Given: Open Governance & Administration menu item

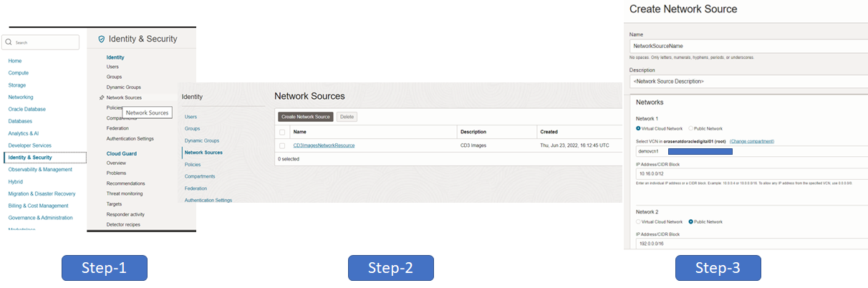Looking at the screenshot, I should tap(40, 218).
